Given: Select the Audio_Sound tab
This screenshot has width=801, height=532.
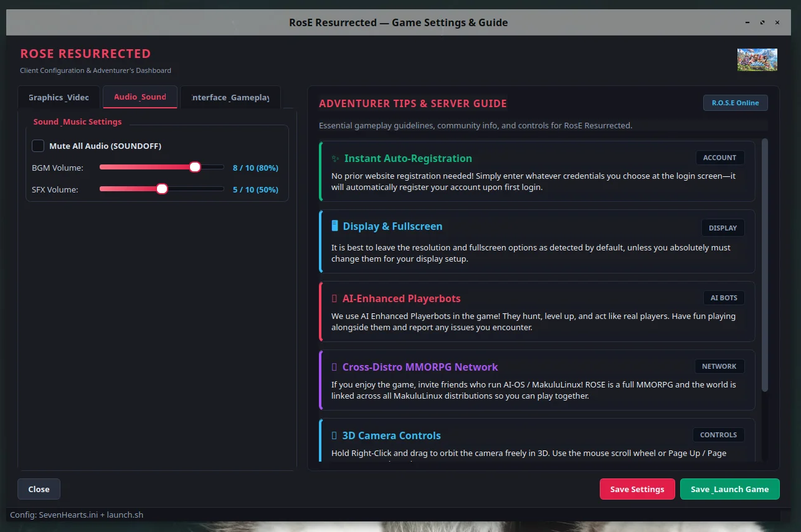Looking at the screenshot, I should pos(140,97).
